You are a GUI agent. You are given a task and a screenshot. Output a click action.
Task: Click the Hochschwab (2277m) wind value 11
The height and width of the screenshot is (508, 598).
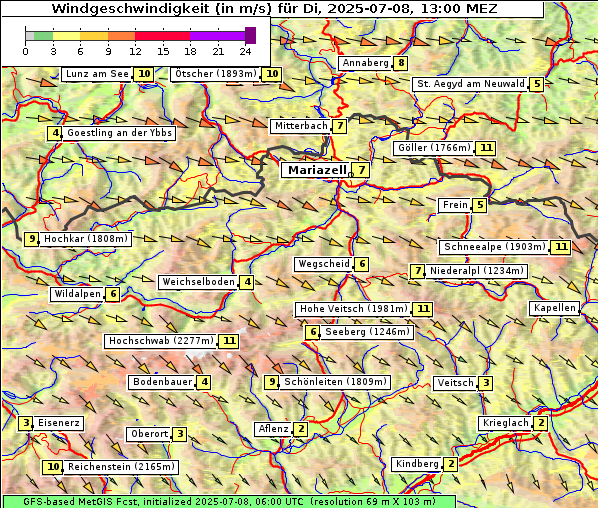[229, 341]
